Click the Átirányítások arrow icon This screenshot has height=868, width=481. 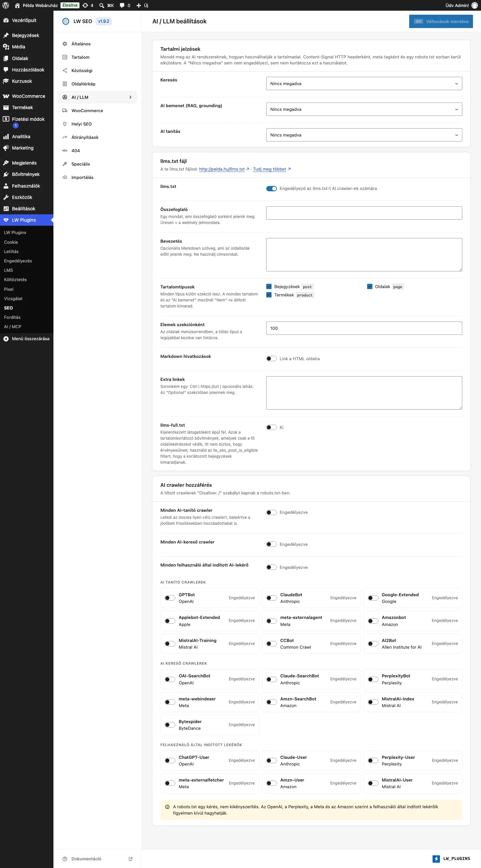[65, 138]
